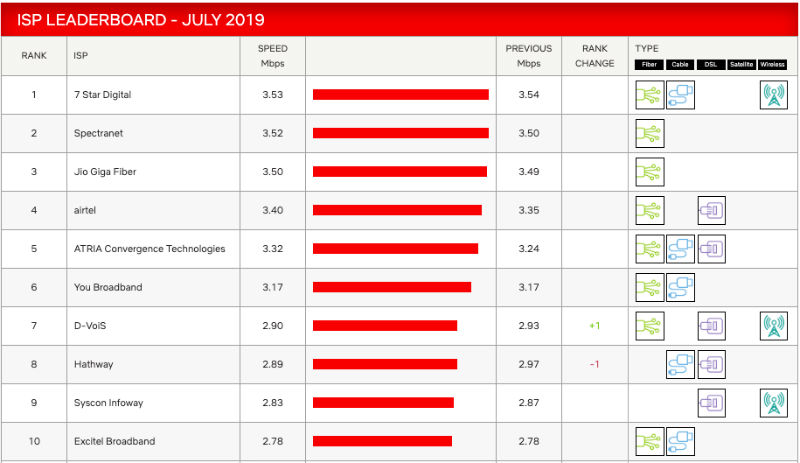Select the Cable type legend label
Viewport: 800px width, 463px height.
pos(680,64)
